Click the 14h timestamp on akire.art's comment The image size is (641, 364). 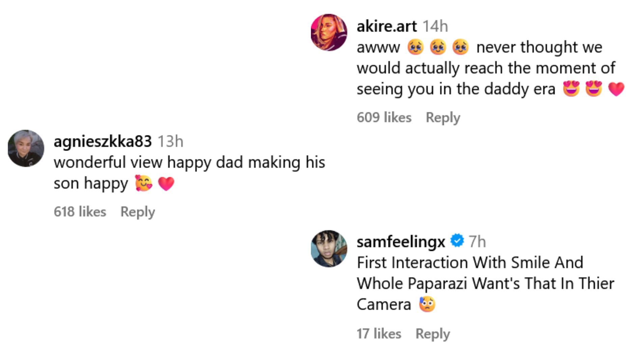click(x=435, y=26)
